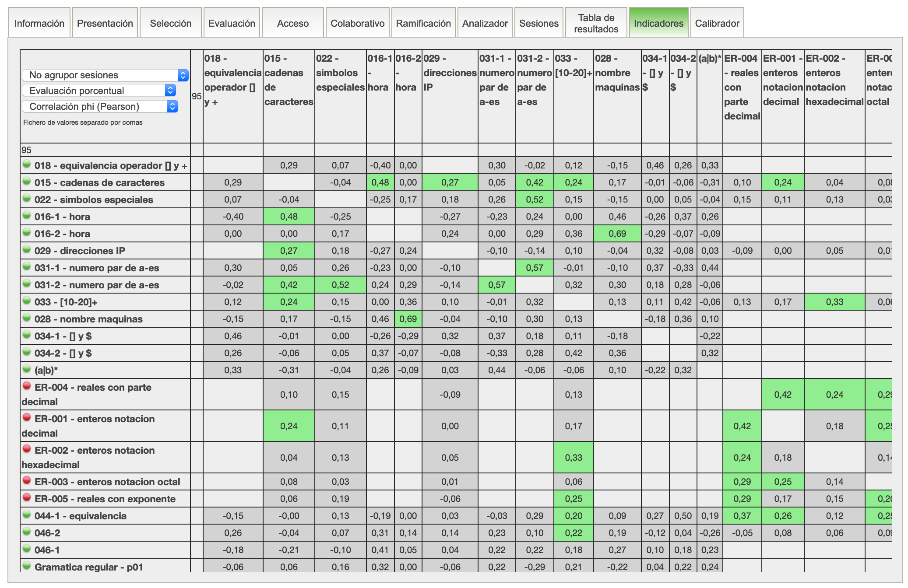Open the Analizador tab
908x588 pixels.
(x=485, y=23)
